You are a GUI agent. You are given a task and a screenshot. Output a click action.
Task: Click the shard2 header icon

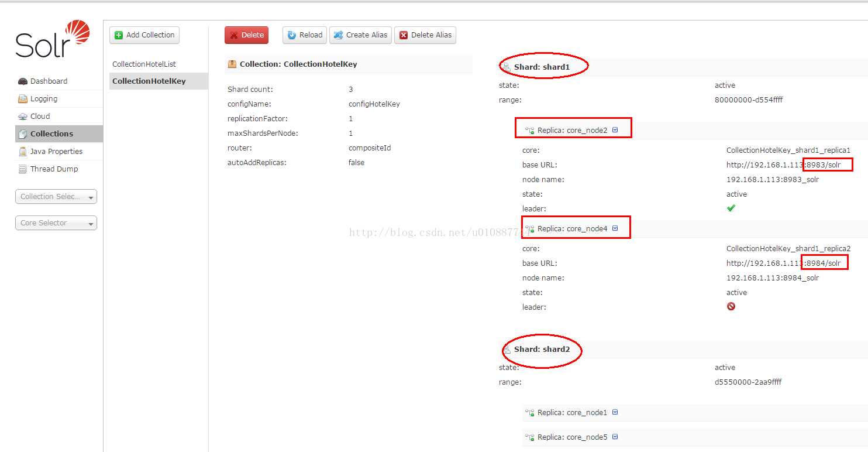pos(507,350)
